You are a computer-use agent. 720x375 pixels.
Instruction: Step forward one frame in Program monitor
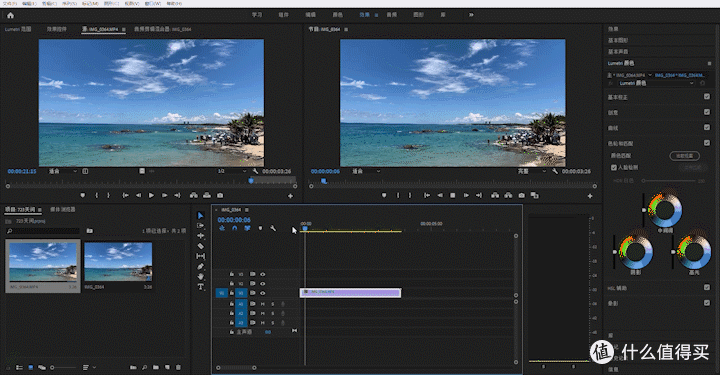tap(466, 196)
